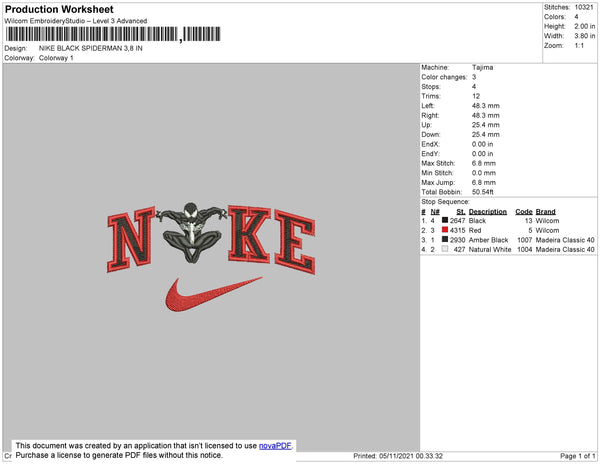The image size is (600, 464).
Task: Click the barcode under Production Worksheet
Action: coord(113,34)
